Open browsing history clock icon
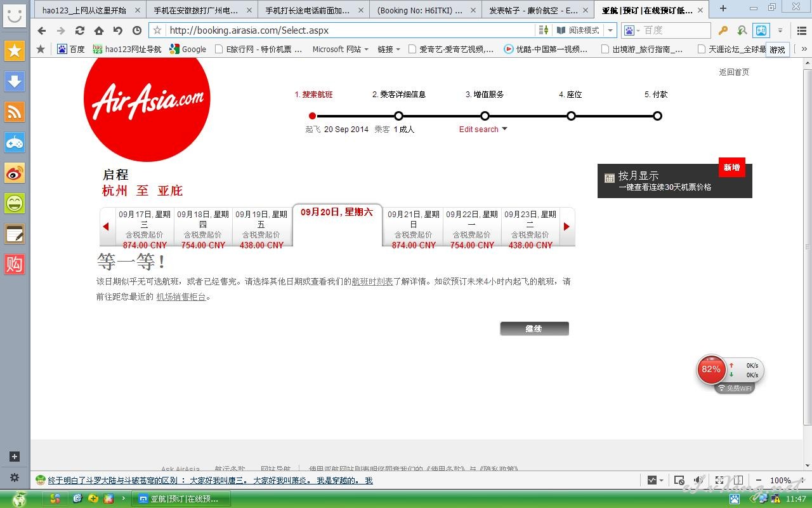Screen dimensions: 812x508 137,30
